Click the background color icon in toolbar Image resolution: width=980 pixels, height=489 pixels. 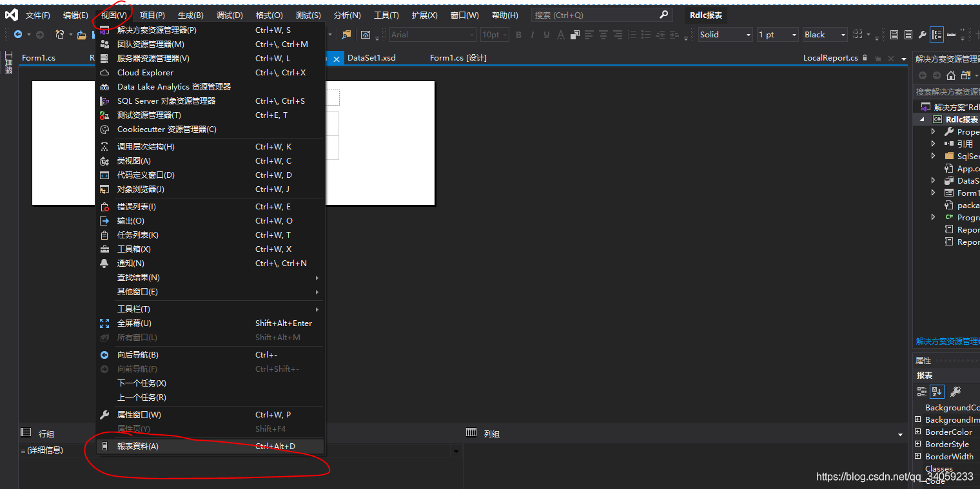pos(574,35)
